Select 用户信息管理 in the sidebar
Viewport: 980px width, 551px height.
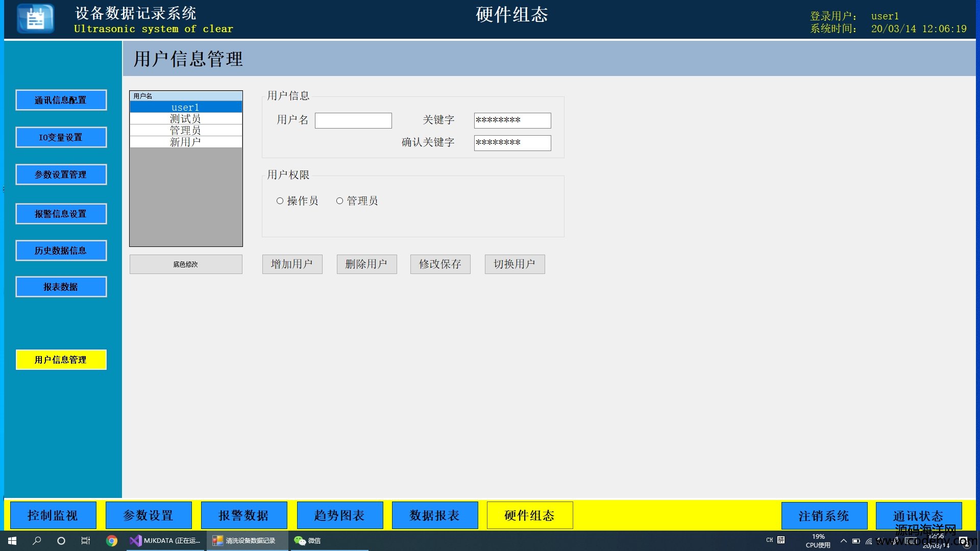61,360
